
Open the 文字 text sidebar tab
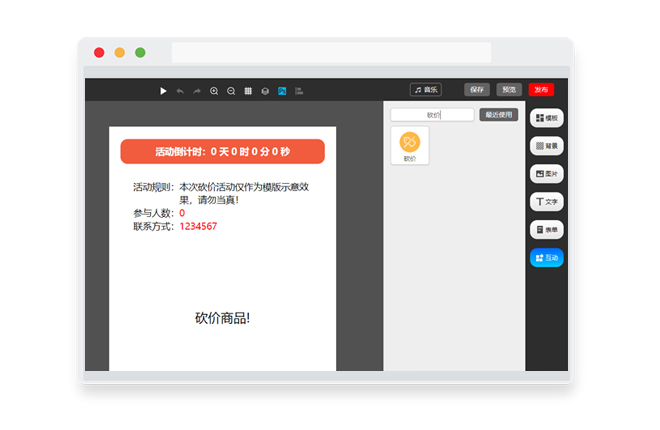pyautogui.click(x=547, y=202)
